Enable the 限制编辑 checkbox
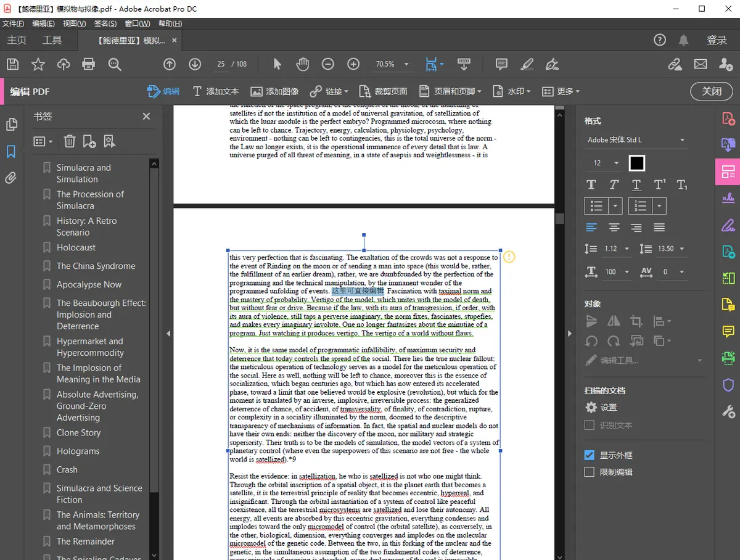This screenshot has height=560, width=740. [590, 472]
